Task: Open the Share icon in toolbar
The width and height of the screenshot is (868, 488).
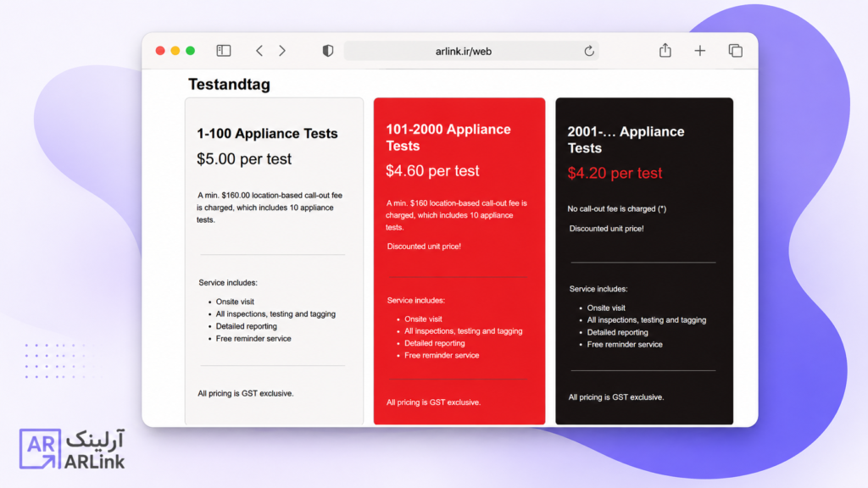Action: click(x=665, y=50)
